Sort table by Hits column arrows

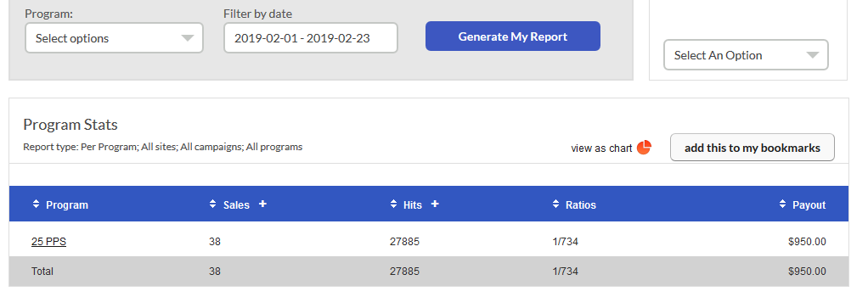coord(393,204)
